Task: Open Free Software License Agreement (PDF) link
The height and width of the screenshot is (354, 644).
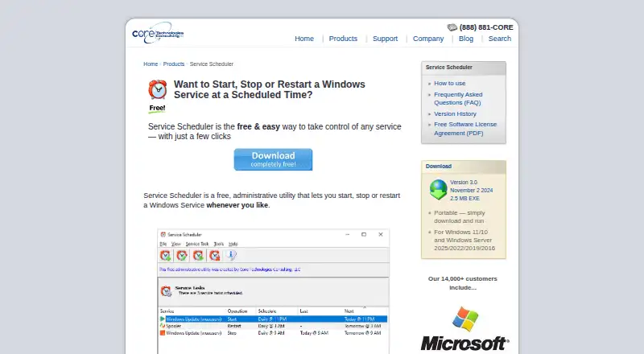Action: coord(465,129)
